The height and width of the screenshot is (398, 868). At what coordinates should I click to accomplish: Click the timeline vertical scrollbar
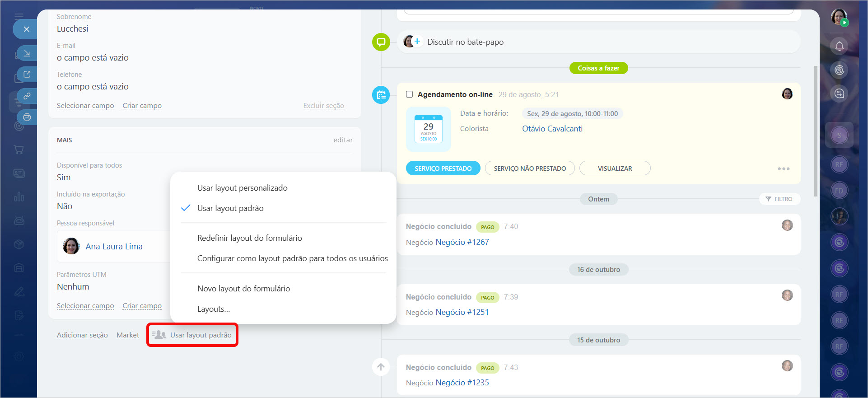point(815,131)
